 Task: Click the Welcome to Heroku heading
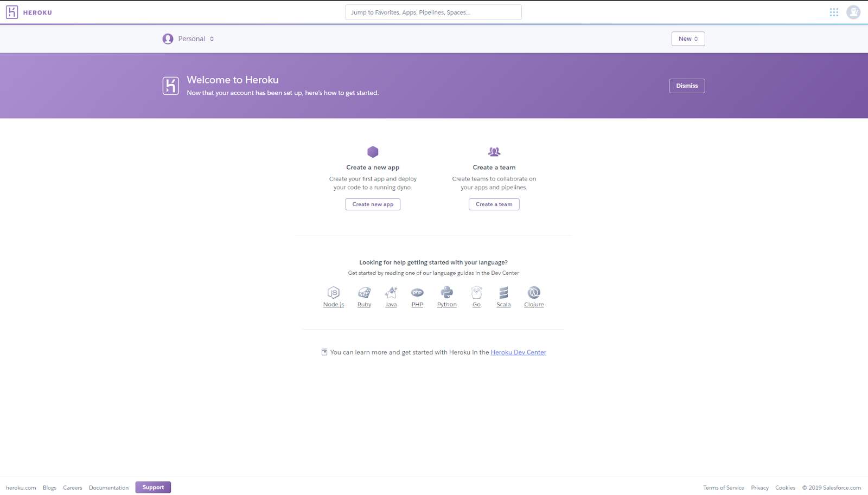233,80
